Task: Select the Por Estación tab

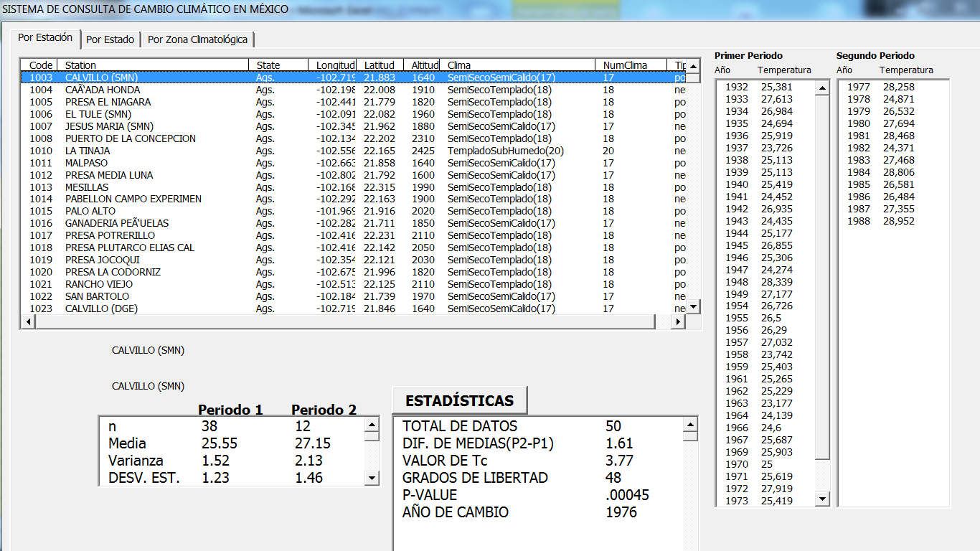Action: [45, 37]
